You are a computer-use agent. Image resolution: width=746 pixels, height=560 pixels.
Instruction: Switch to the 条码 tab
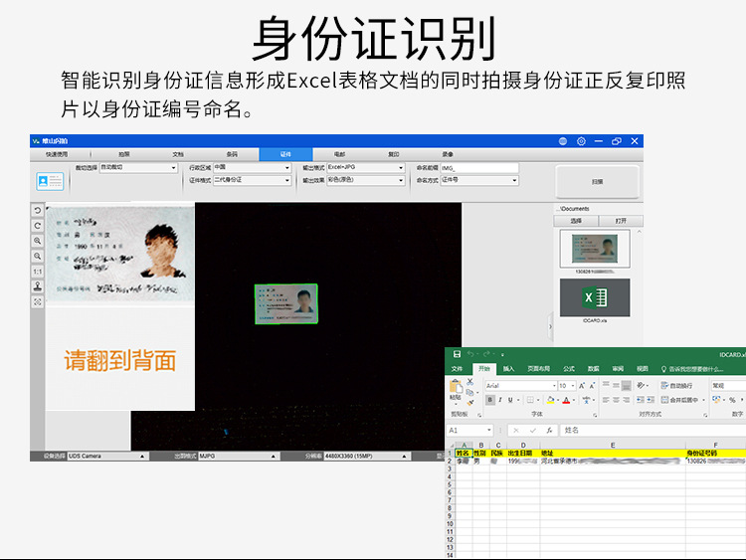point(232,154)
